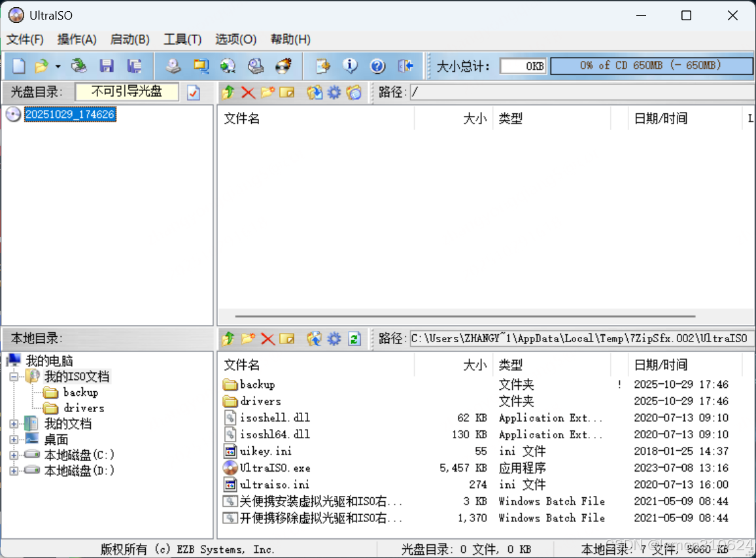
Task: Click the rename icon in the local directory toolbar
Action: click(287, 339)
